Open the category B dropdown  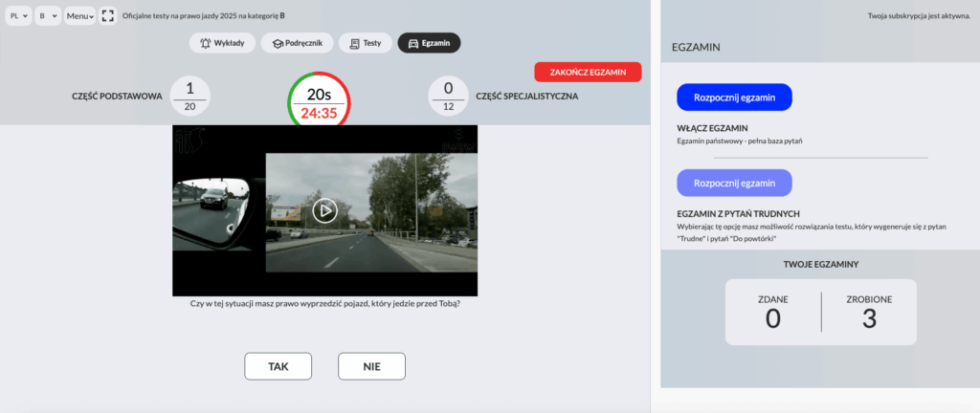click(48, 16)
